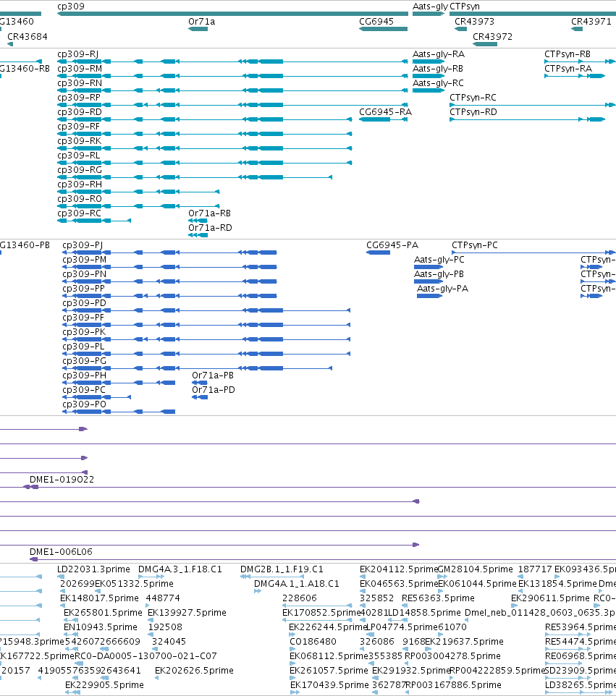This screenshot has height=696, width=616.
Task: Select the Aats-gly-RC label
Action: (x=438, y=83)
